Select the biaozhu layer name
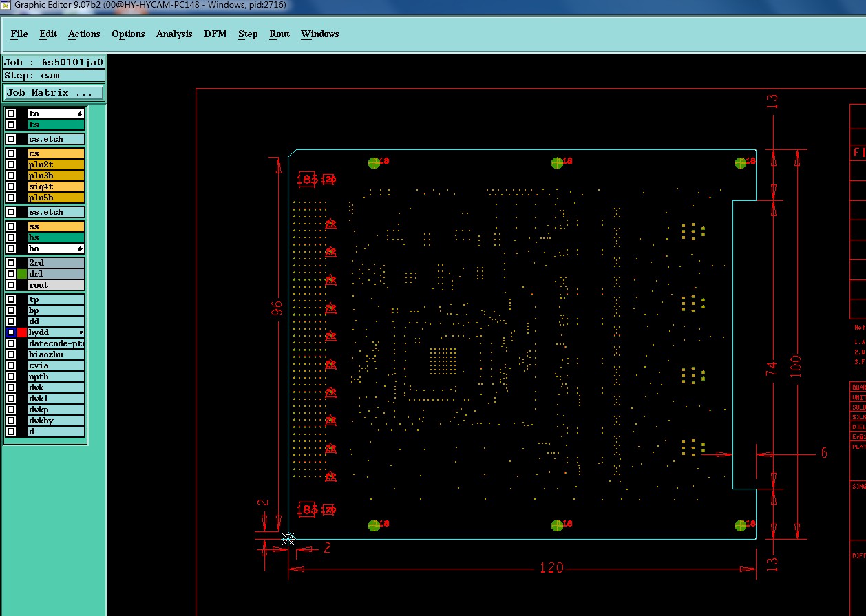 click(x=56, y=354)
